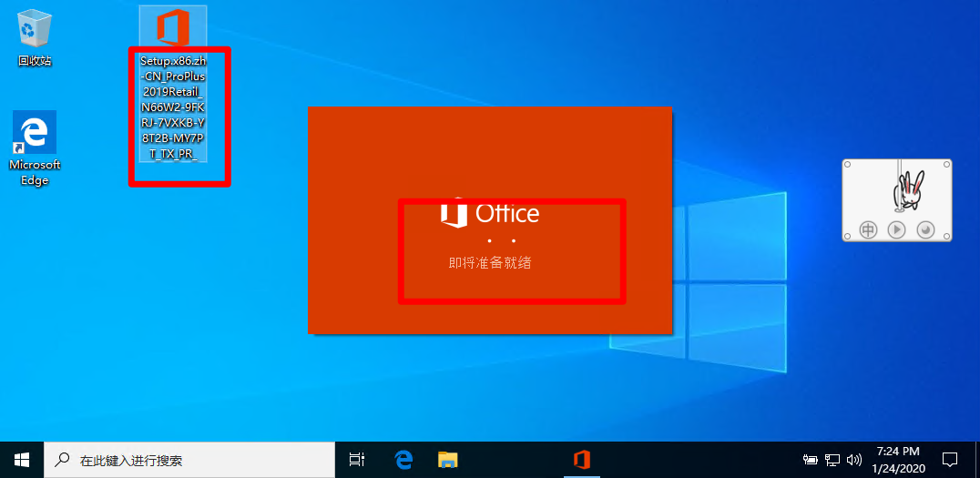Screen dimensions: 980x478
Task: Click the 即将准备就绪 status text
Action: pyautogui.click(x=489, y=263)
